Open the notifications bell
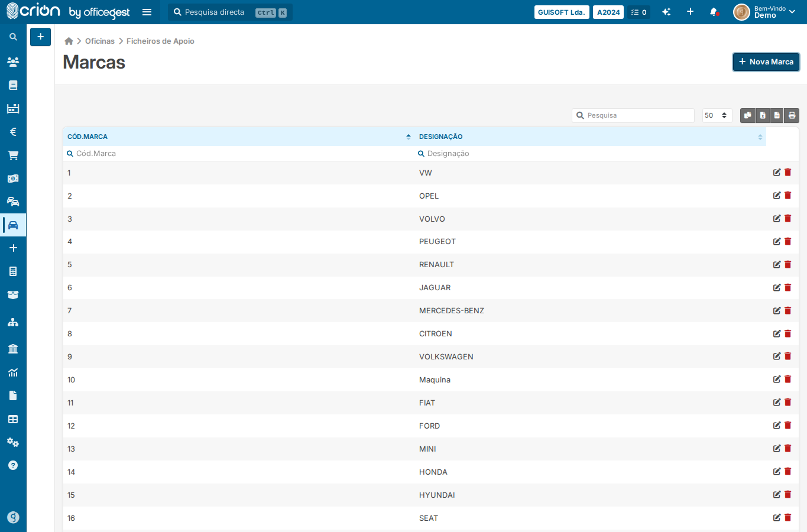This screenshot has height=532, width=807. (x=714, y=12)
